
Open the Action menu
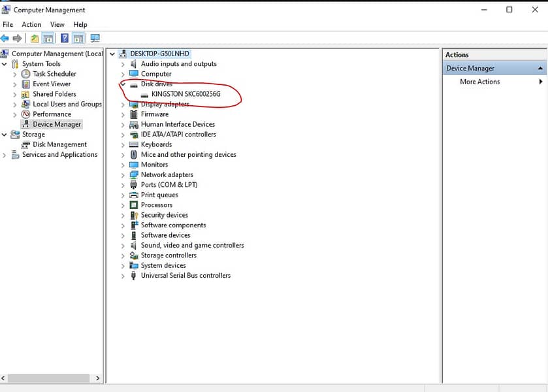[x=31, y=24]
